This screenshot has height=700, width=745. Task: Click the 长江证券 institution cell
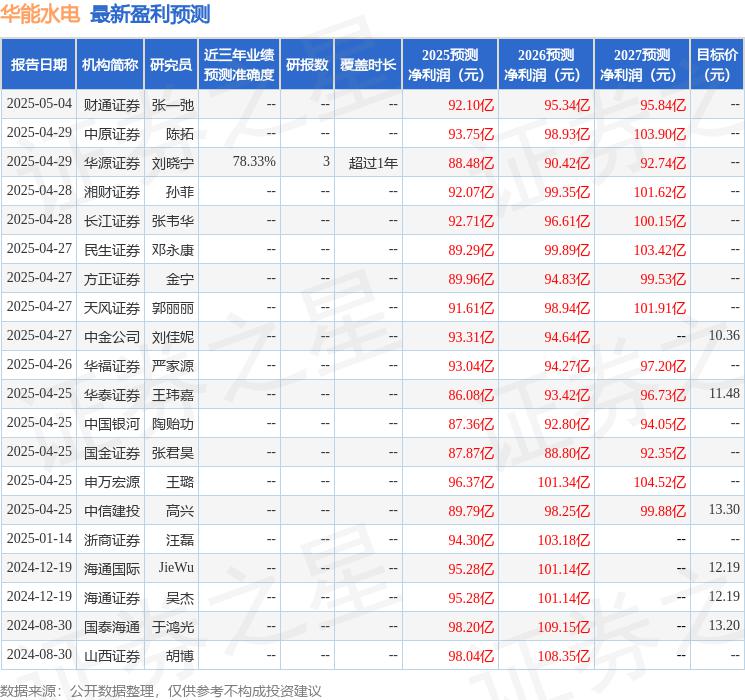[x=112, y=221]
